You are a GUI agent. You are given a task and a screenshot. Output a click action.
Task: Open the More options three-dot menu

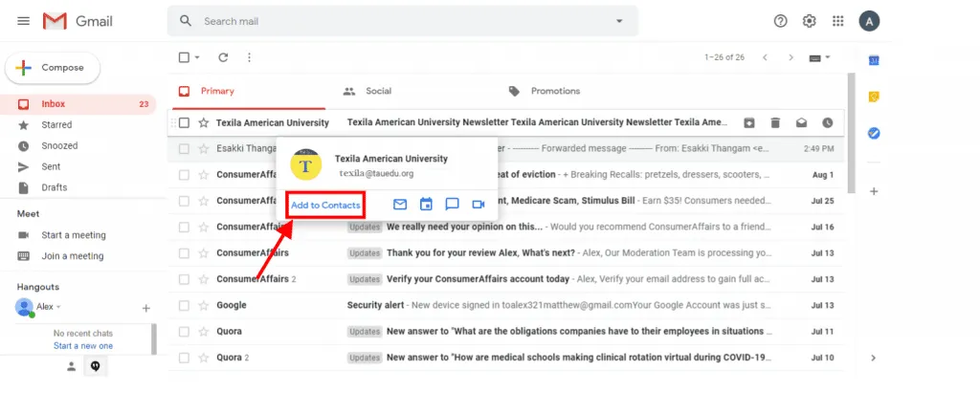coord(250,57)
